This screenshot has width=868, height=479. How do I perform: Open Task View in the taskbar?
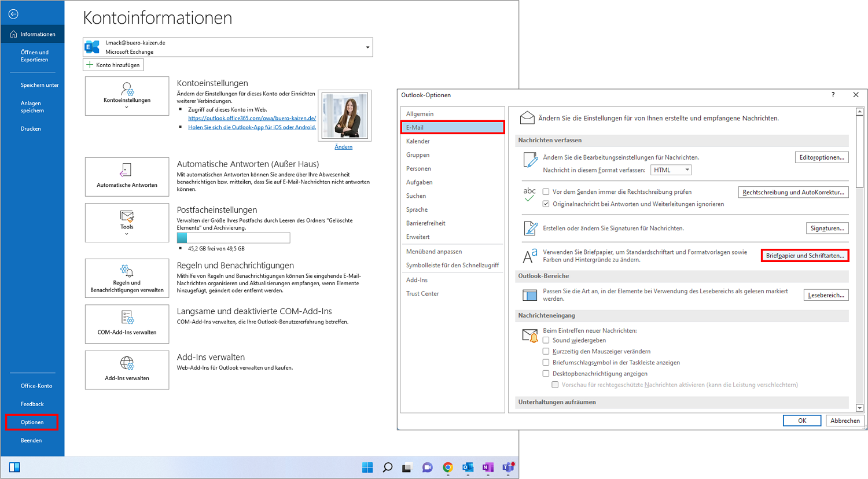coord(407,467)
